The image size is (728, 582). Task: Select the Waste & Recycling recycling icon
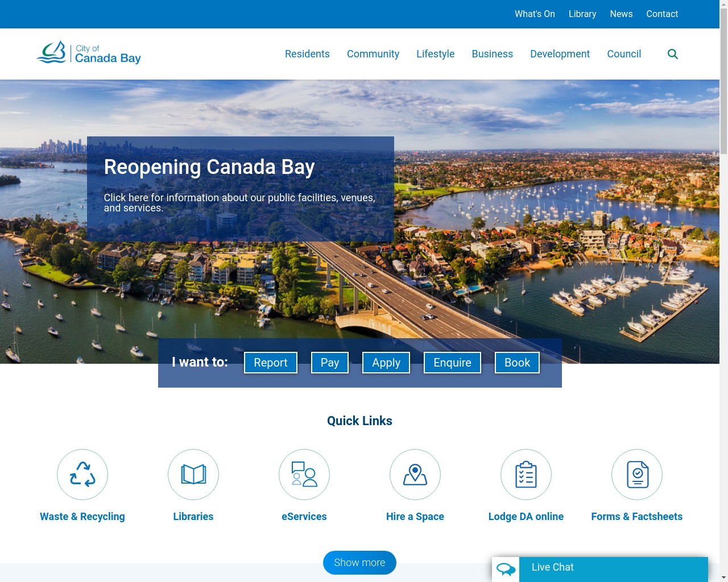pos(82,475)
